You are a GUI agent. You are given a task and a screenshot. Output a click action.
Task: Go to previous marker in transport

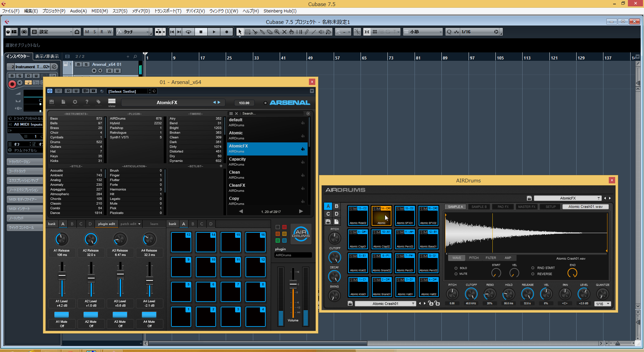pyautogui.click(x=172, y=32)
